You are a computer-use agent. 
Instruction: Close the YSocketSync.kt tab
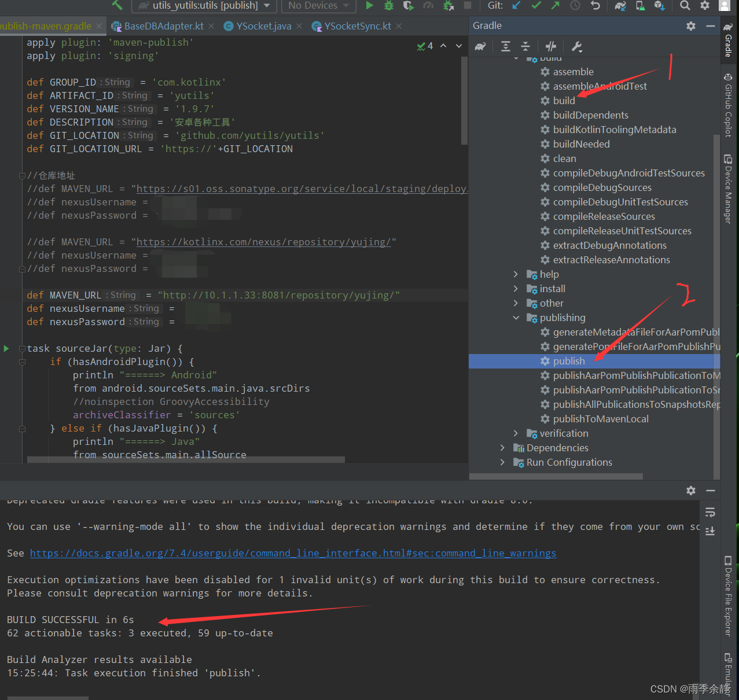click(x=399, y=26)
